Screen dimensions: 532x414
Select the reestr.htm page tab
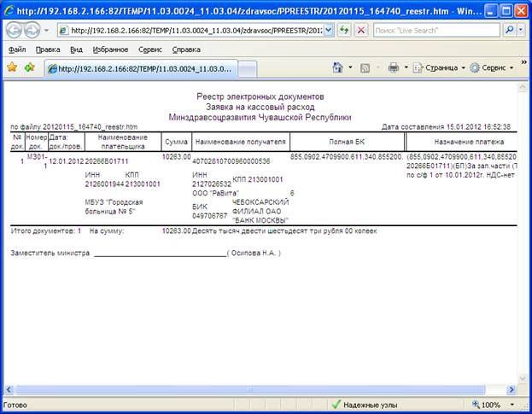click(139, 67)
